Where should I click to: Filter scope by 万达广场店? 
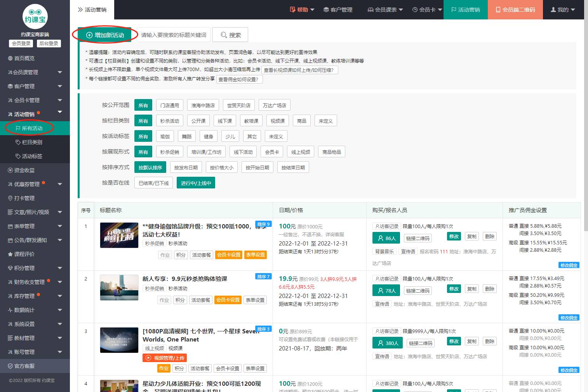pyautogui.click(x=275, y=105)
